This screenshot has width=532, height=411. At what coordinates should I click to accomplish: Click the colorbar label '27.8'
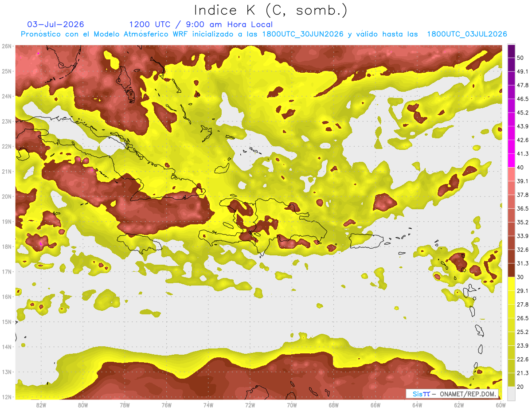pyautogui.click(x=522, y=304)
